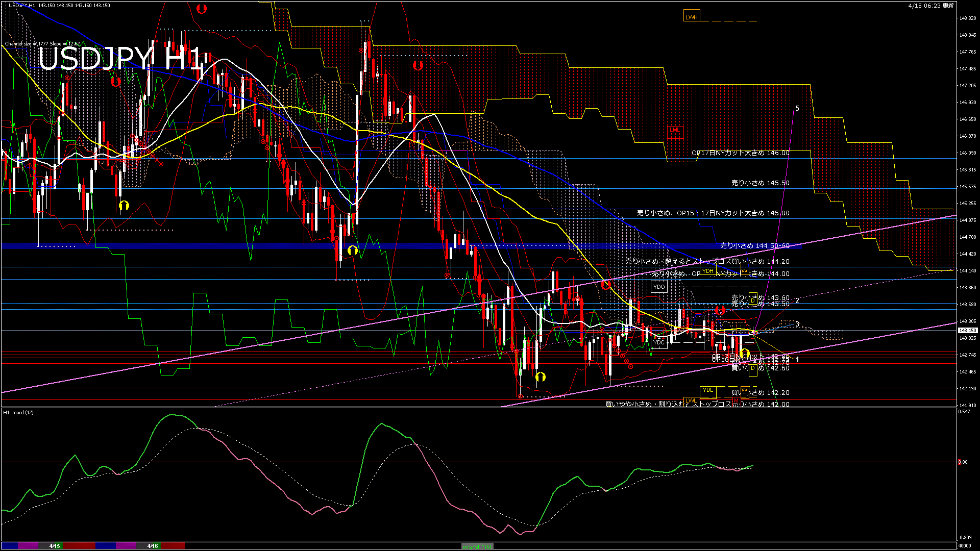This screenshot has width=980, height=551.
Task: Click the 売り小さめ 145.50 order label
Action: (760, 183)
